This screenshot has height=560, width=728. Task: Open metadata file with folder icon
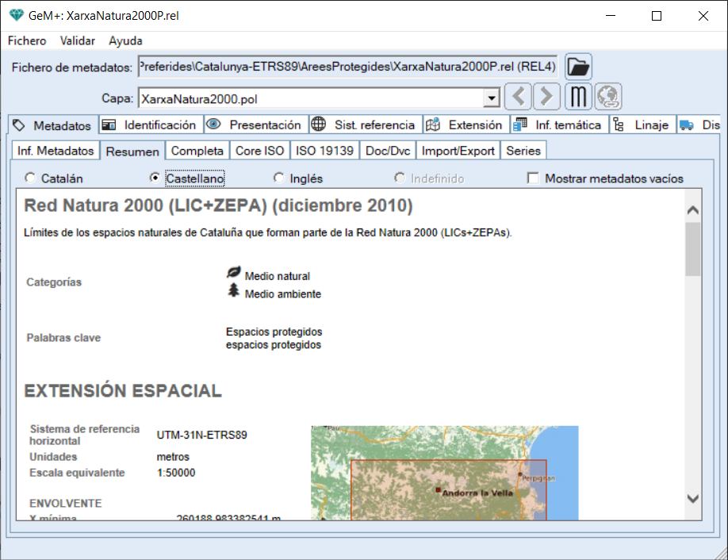[579, 67]
